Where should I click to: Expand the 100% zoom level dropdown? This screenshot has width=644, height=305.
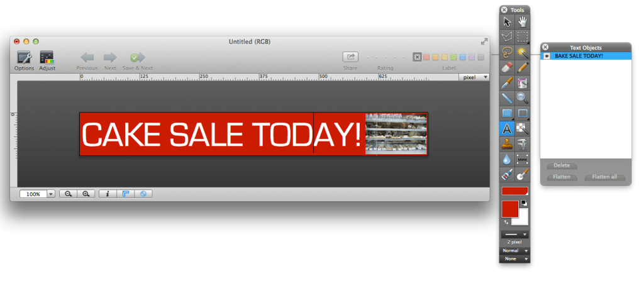pos(51,194)
